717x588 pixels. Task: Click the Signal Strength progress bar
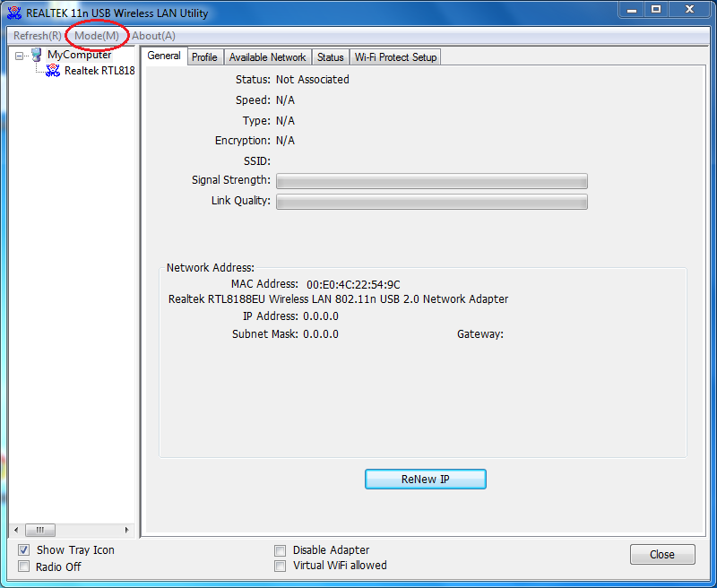coord(432,181)
